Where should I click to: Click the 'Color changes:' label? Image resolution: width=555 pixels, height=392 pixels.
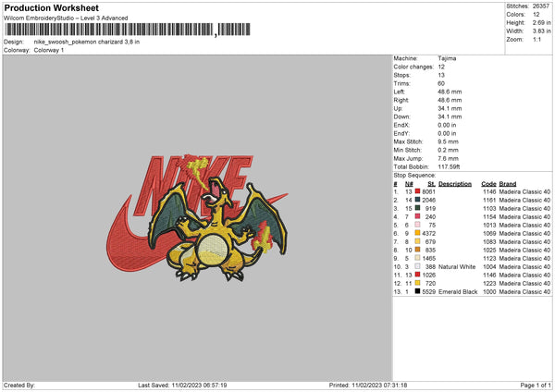(x=413, y=67)
